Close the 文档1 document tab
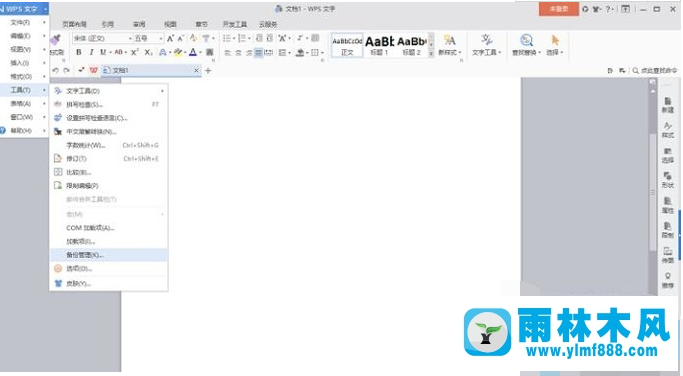Viewport: 683px width, 376px height. 196,70
